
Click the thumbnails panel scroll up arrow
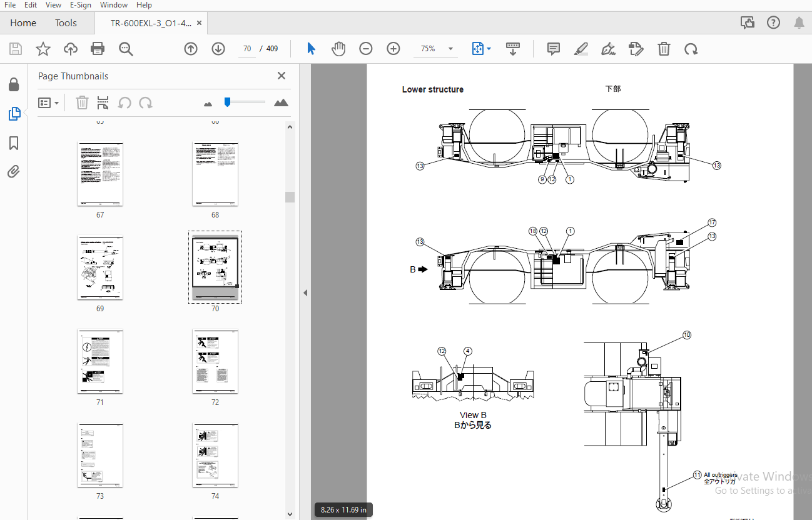coord(290,127)
